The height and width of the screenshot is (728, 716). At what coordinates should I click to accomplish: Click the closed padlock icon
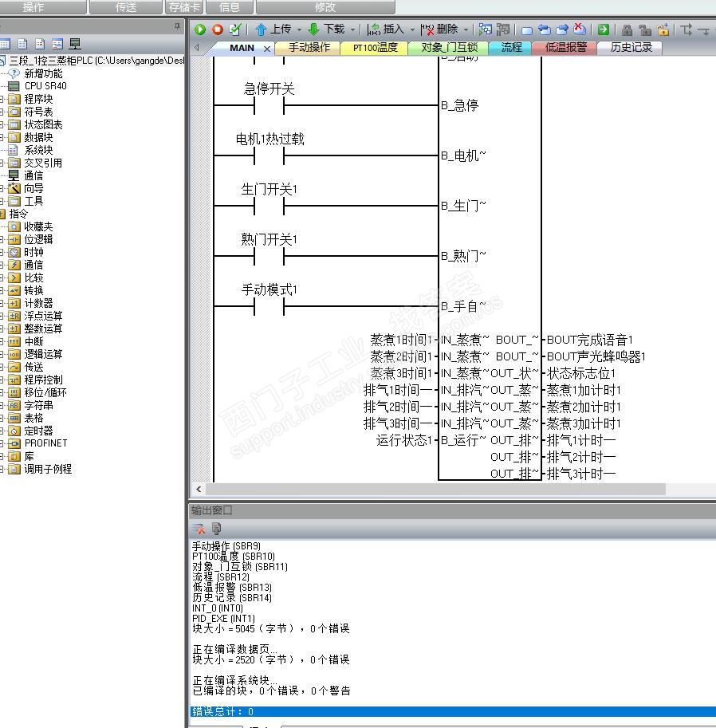[x=627, y=30]
